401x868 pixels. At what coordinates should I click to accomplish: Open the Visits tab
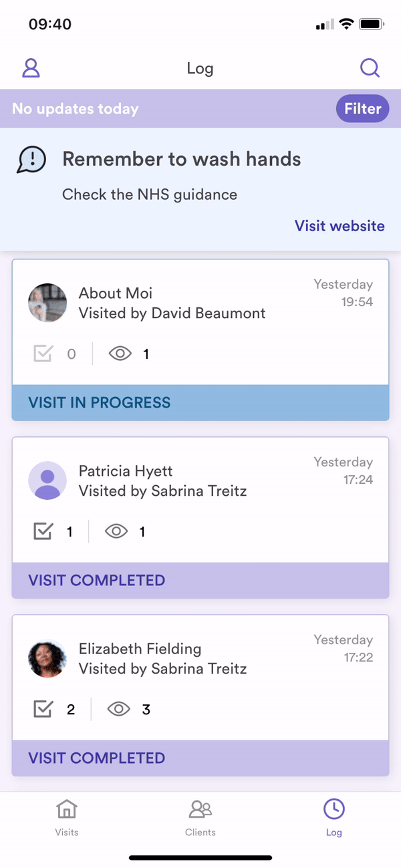[67, 817]
